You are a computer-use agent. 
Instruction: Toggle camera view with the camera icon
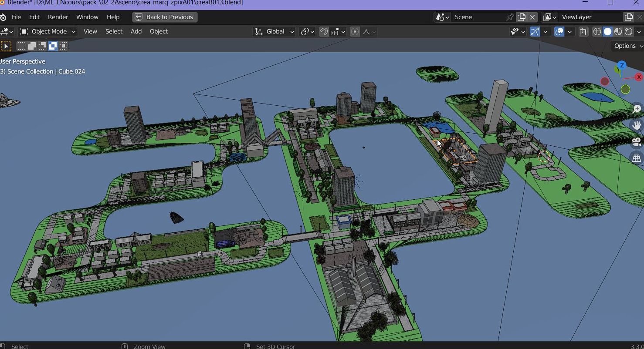tap(637, 142)
